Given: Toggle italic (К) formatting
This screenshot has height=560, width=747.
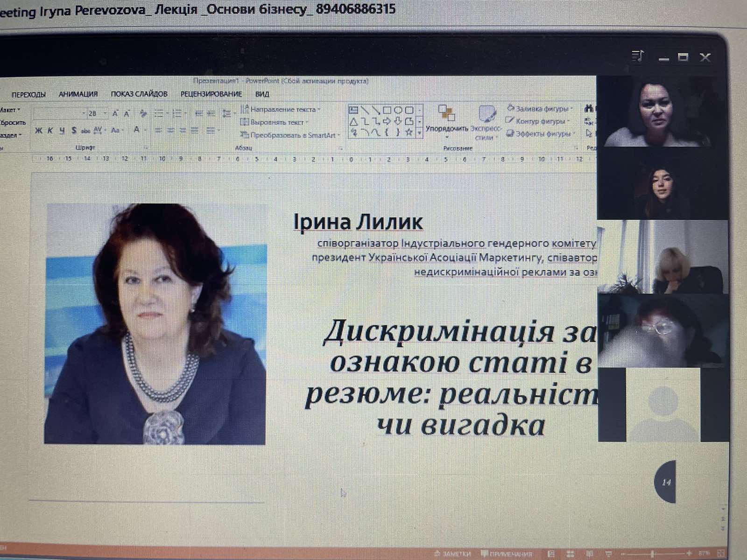Looking at the screenshot, I should pyautogui.click(x=50, y=130).
